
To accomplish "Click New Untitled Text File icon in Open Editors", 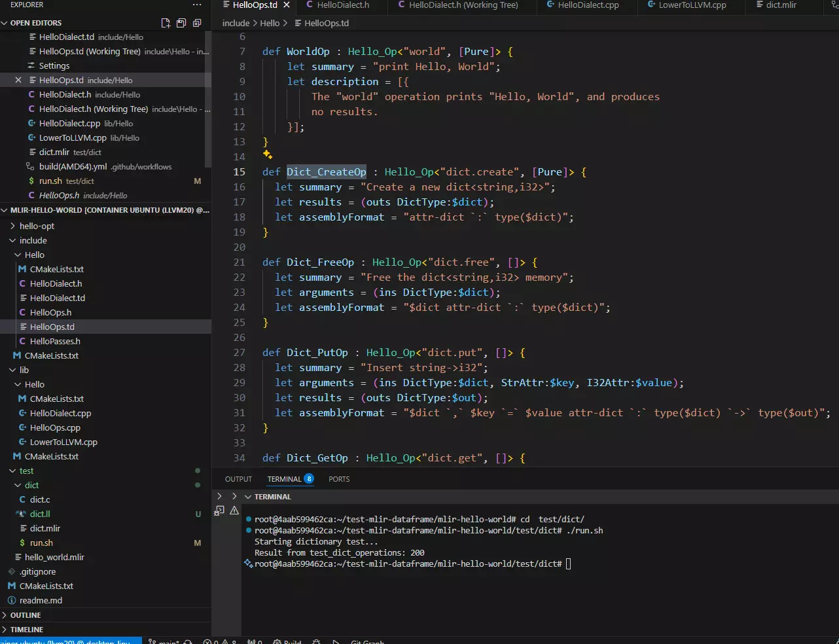I will click(166, 23).
